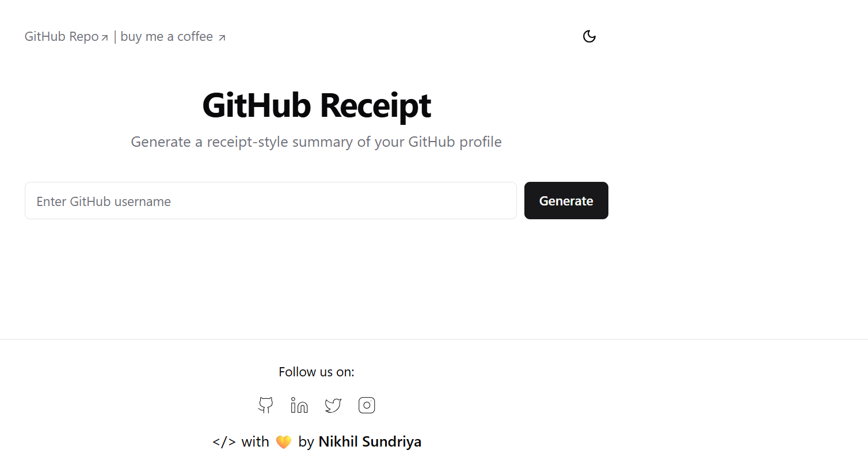Click the separator bar between the header links
The image size is (868, 469).
115,36
